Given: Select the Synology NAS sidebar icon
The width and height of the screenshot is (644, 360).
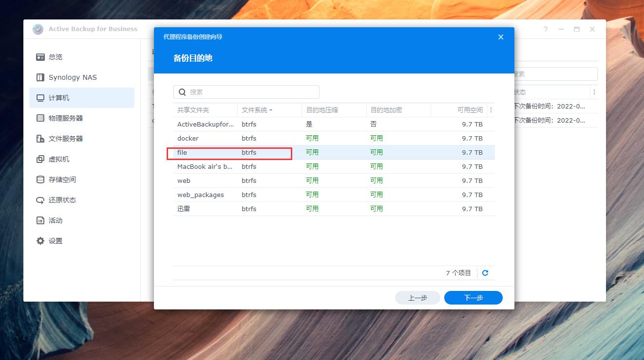Looking at the screenshot, I should click(40, 77).
